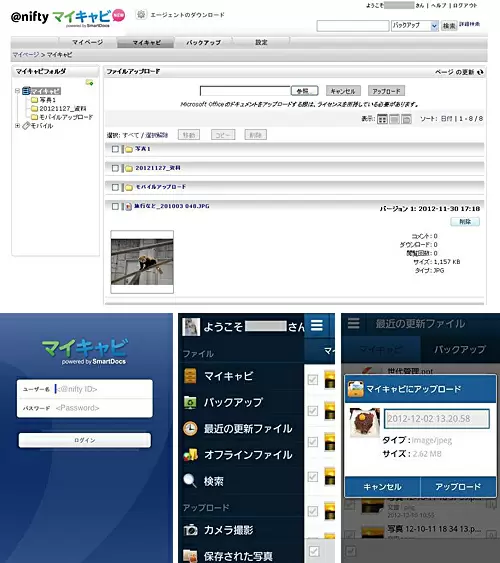Image resolution: width=500 pixels, height=563 pixels.
Task: Switch to list view icon
Action: point(394,119)
